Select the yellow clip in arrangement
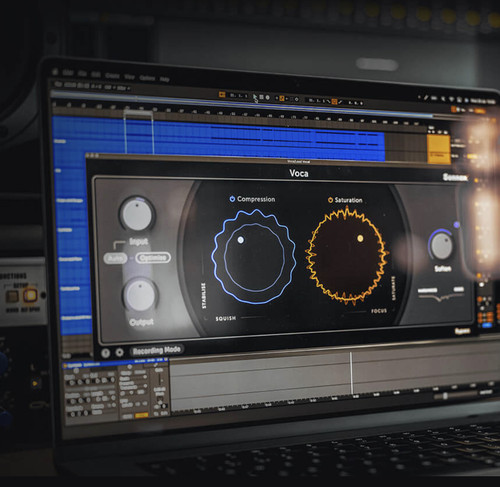500x487 pixels. click(439, 149)
